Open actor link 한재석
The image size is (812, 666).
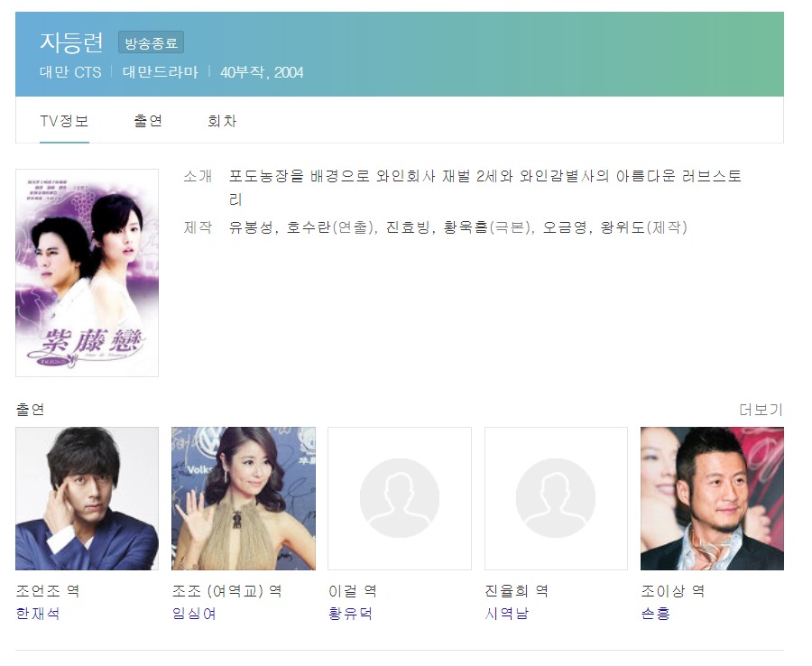38,614
